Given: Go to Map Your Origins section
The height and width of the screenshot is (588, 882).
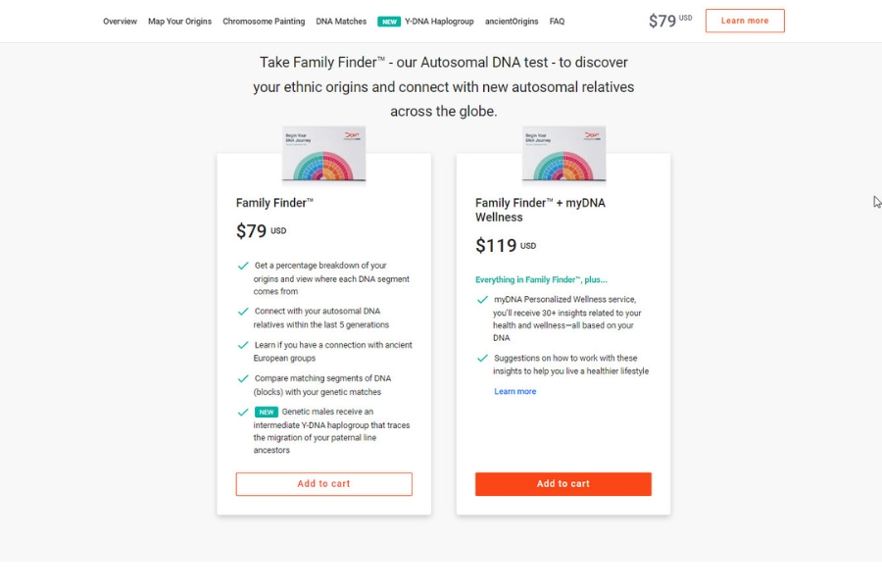Looking at the screenshot, I should point(179,22).
